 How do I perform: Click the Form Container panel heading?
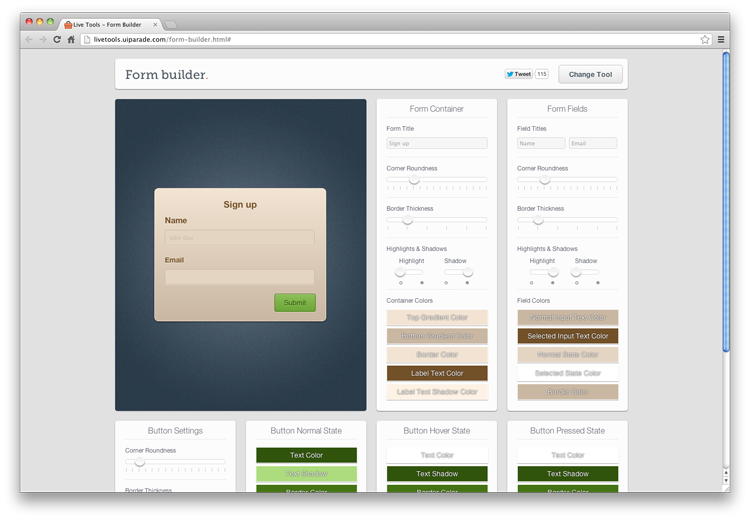(x=437, y=109)
